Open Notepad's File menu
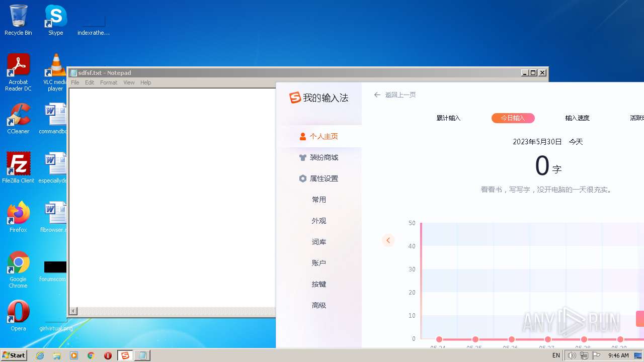Image resolution: width=644 pixels, height=362 pixels. click(75, 82)
